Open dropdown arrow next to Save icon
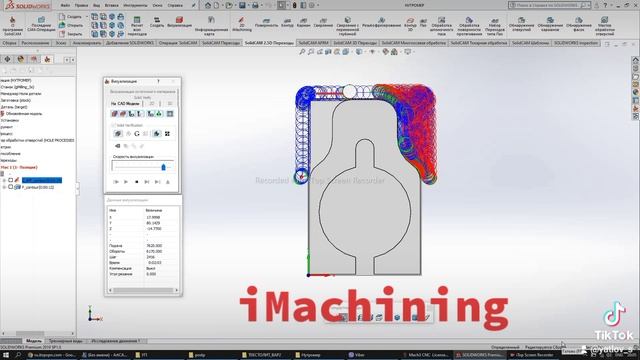Image resolution: width=640 pixels, height=360 pixels. [248, 5]
